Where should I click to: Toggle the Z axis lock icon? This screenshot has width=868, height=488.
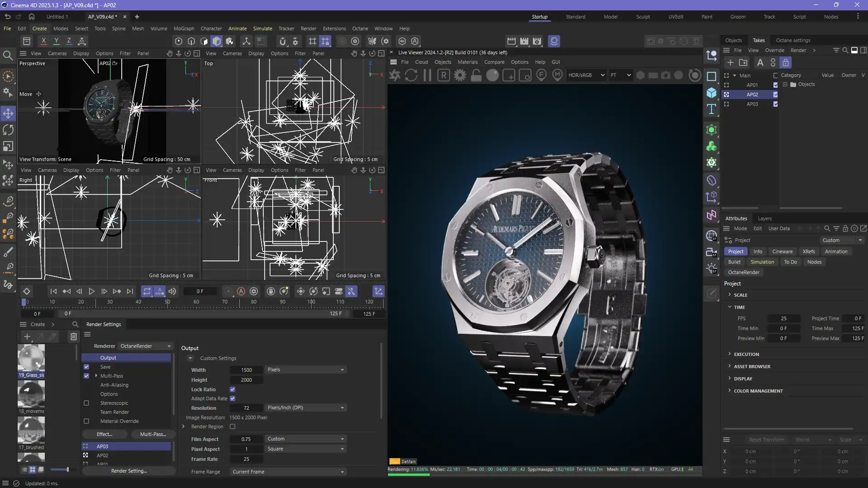(x=69, y=41)
